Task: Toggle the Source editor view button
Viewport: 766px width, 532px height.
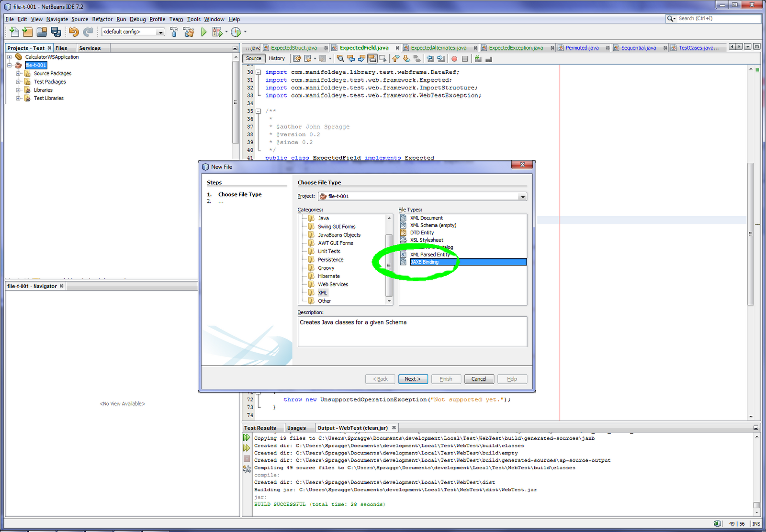Action: 254,58
